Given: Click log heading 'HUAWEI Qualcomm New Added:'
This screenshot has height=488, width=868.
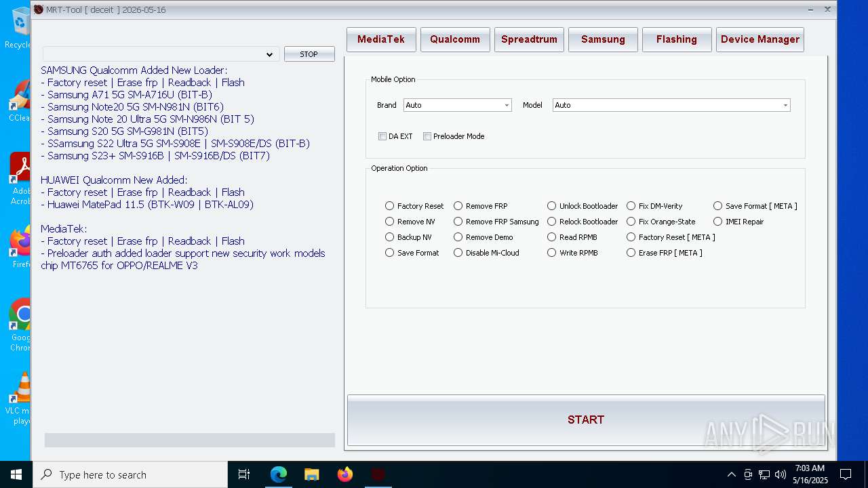Looking at the screenshot, I should [x=114, y=180].
